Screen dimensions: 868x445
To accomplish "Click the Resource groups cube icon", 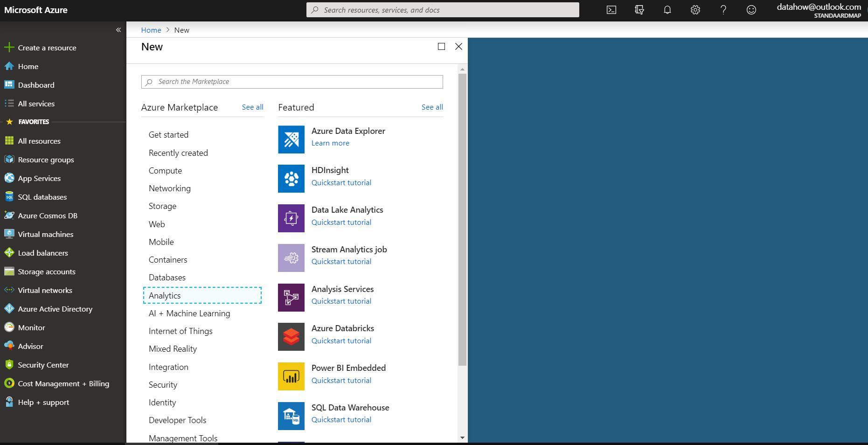I will click(x=9, y=160).
